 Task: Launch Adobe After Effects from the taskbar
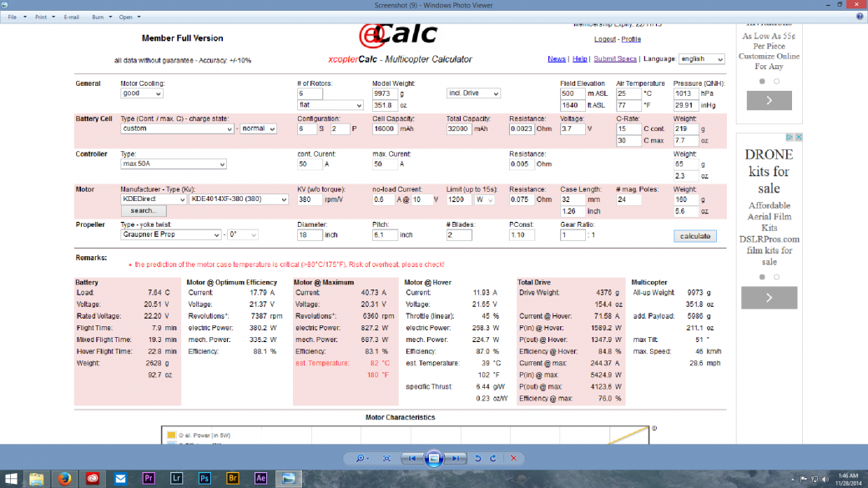pyautogui.click(x=260, y=479)
